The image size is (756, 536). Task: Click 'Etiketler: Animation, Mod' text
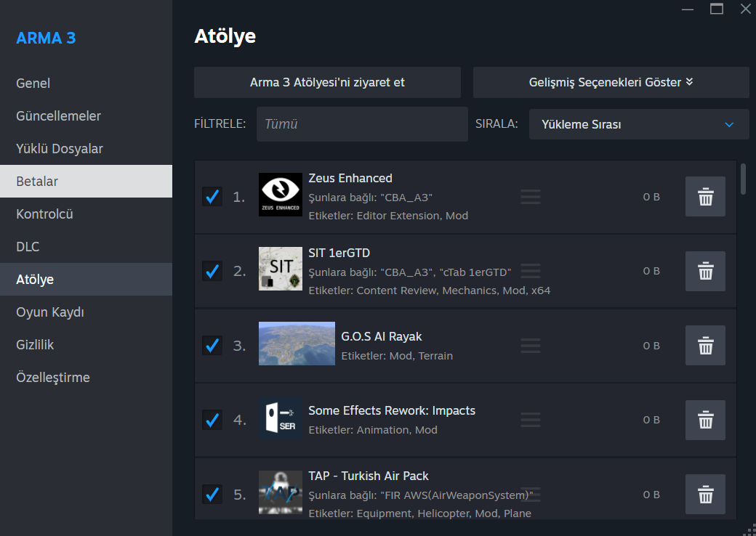coord(373,430)
